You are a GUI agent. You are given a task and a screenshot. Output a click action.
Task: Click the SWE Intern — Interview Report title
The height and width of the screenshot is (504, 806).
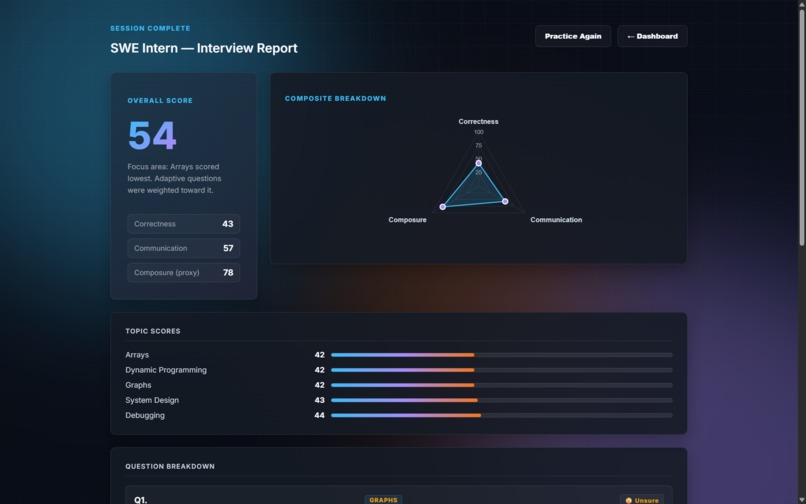pyautogui.click(x=204, y=48)
